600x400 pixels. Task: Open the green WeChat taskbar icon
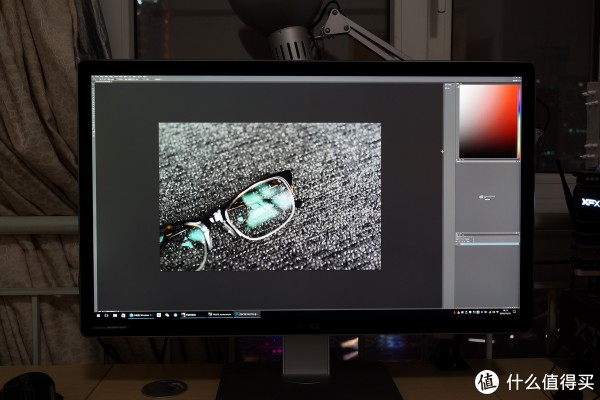click(167, 315)
